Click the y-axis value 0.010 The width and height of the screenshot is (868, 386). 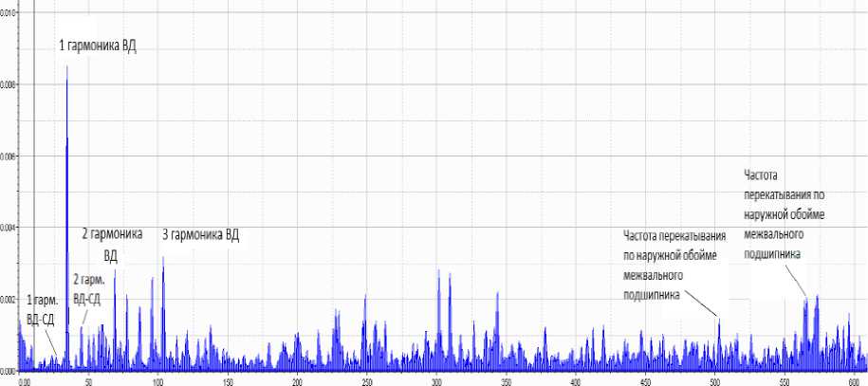point(9,12)
